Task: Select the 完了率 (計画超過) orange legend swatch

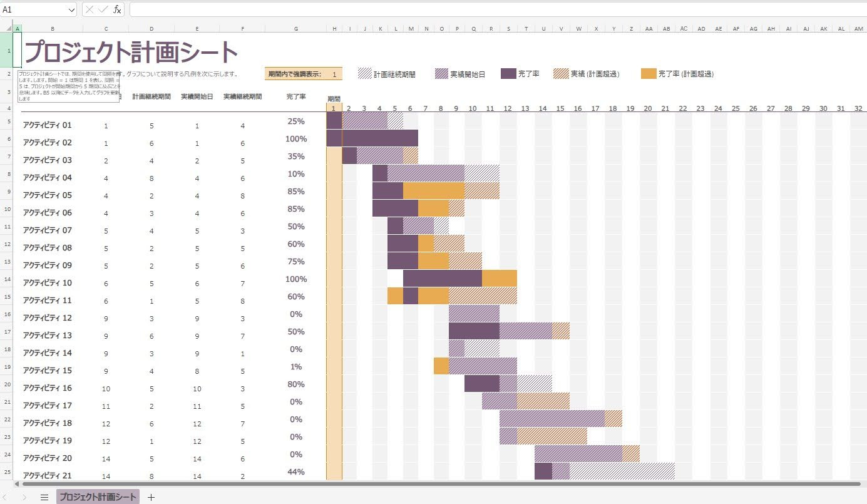Action: [x=649, y=73]
